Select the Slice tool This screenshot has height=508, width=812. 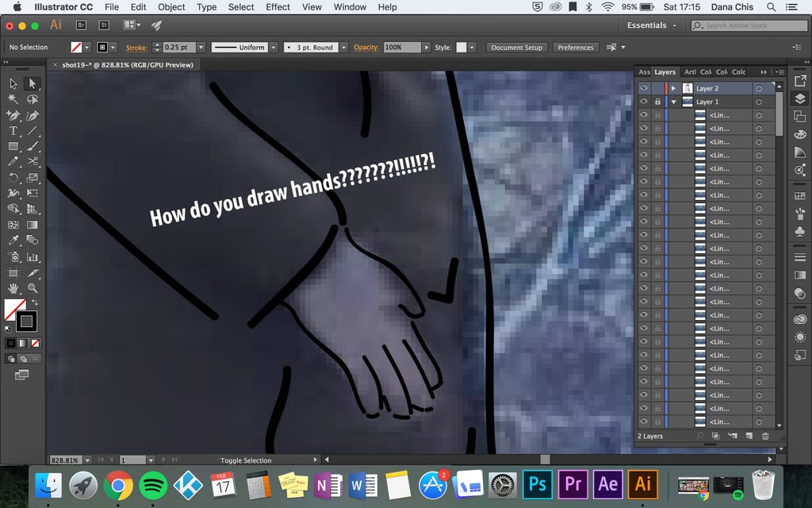point(33,273)
